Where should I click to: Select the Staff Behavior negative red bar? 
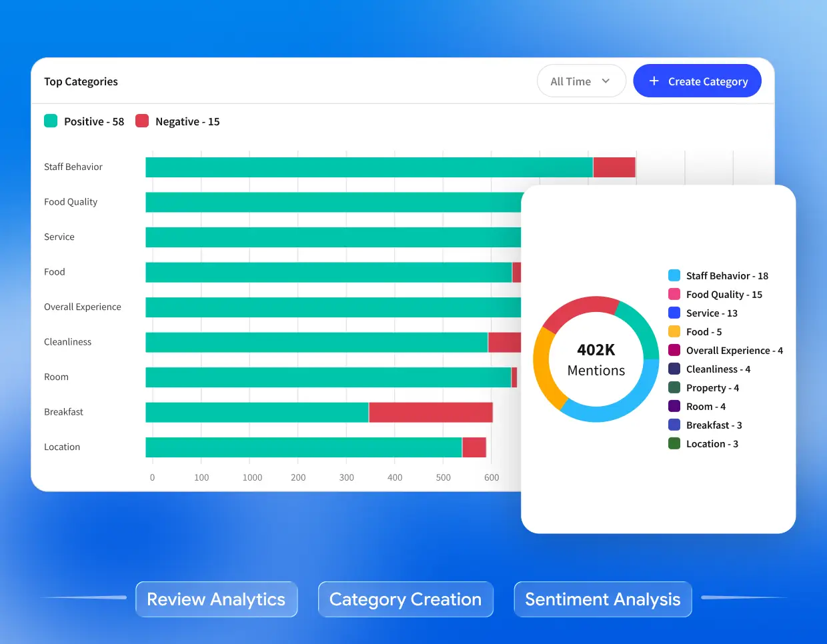click(614, 167)
